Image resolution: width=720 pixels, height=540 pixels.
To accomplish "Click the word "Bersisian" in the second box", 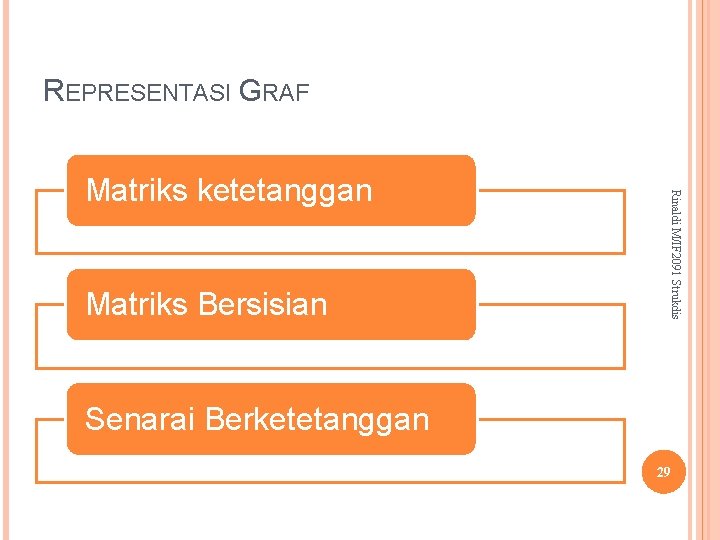I will pos(266,304).
